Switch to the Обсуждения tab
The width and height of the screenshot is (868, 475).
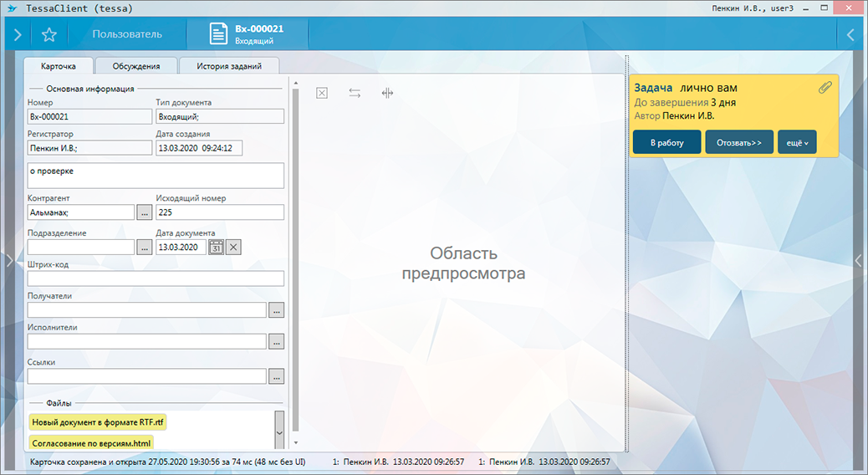click(x=136, y=66)
